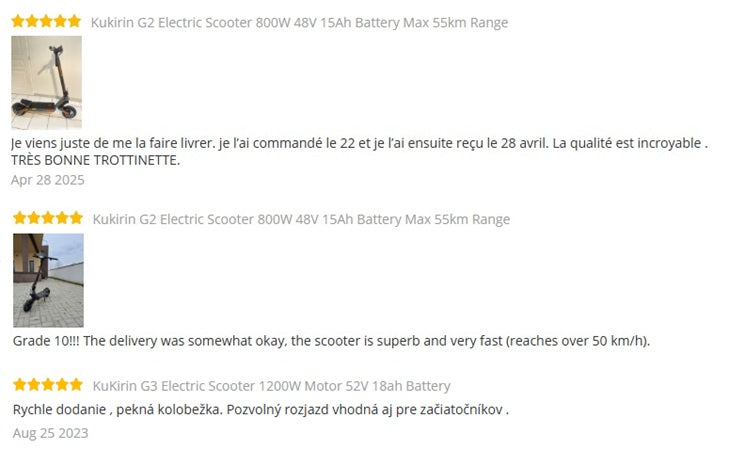Click the Slovak review text 'Rychle dodanie'
Image resolution: width=729 pixels, height=450 pixels.
(x=260, y=409)
